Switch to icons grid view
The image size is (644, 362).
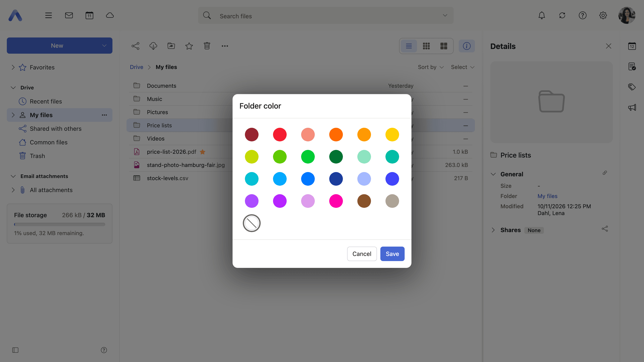(426, 46)
